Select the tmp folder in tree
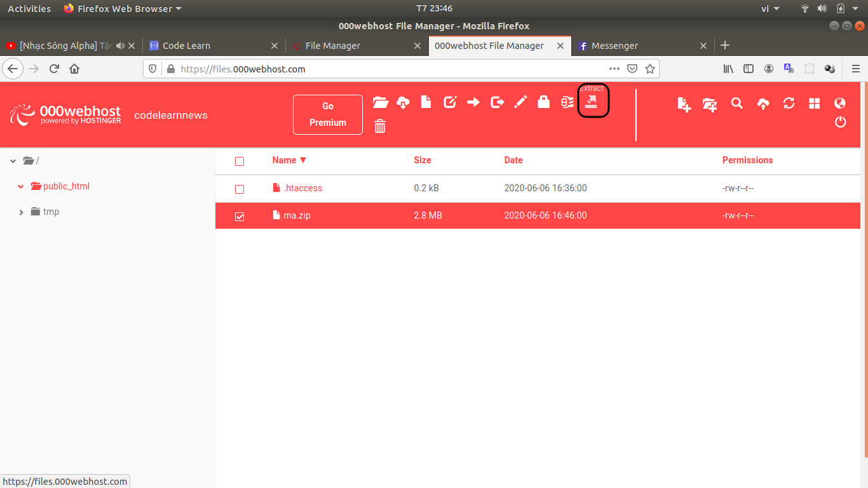Screen dimensions: 868x488 [x=51, y=212]
